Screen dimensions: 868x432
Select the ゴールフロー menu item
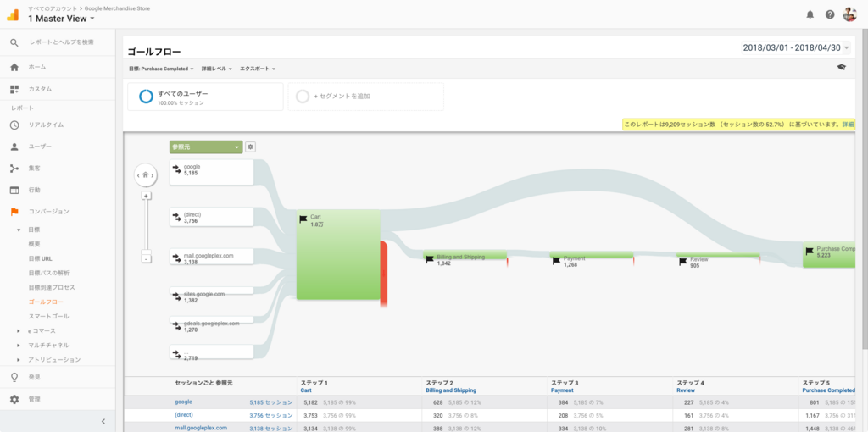click(46, 302)
